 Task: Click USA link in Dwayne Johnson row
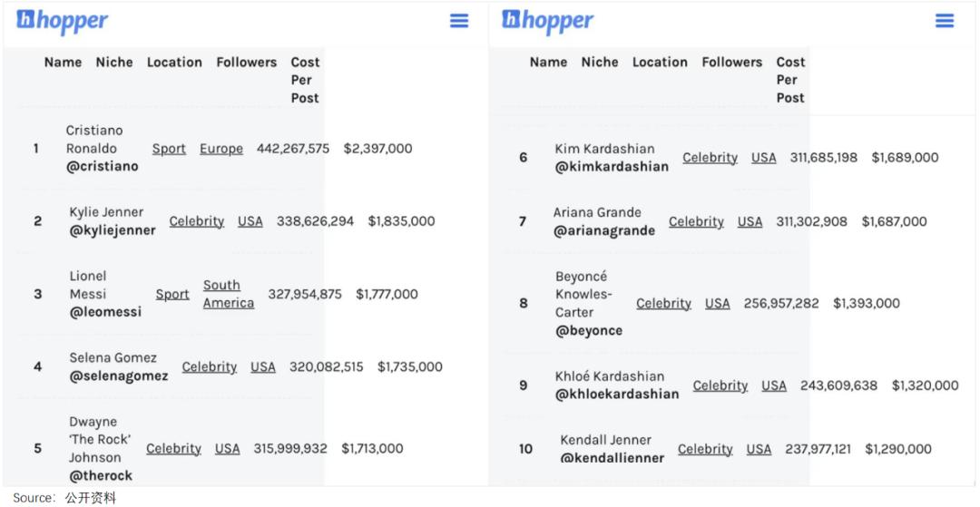tap(228, 448)
